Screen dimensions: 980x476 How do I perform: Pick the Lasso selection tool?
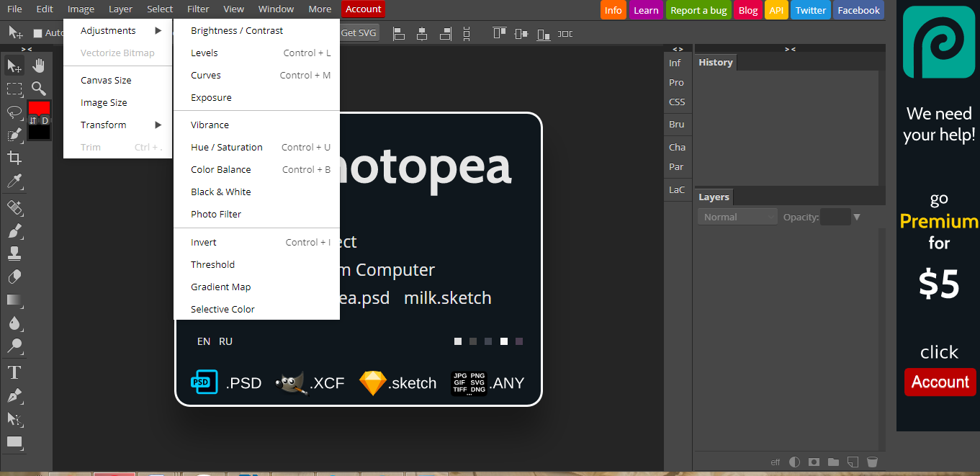[x=14, y=112]
